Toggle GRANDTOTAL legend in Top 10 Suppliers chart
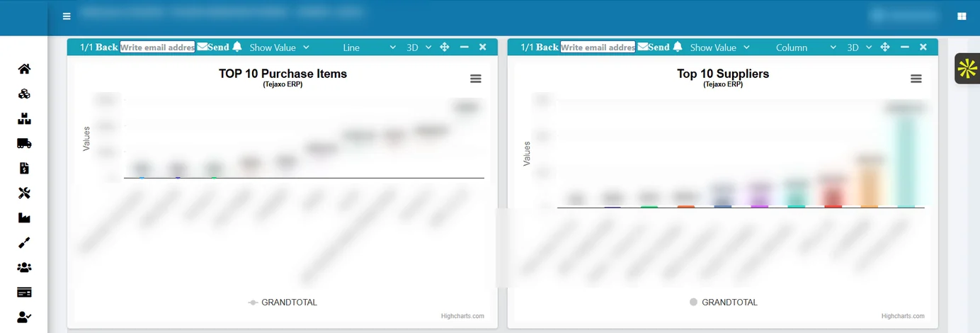 pyautogui.click(x=723, y=303)
